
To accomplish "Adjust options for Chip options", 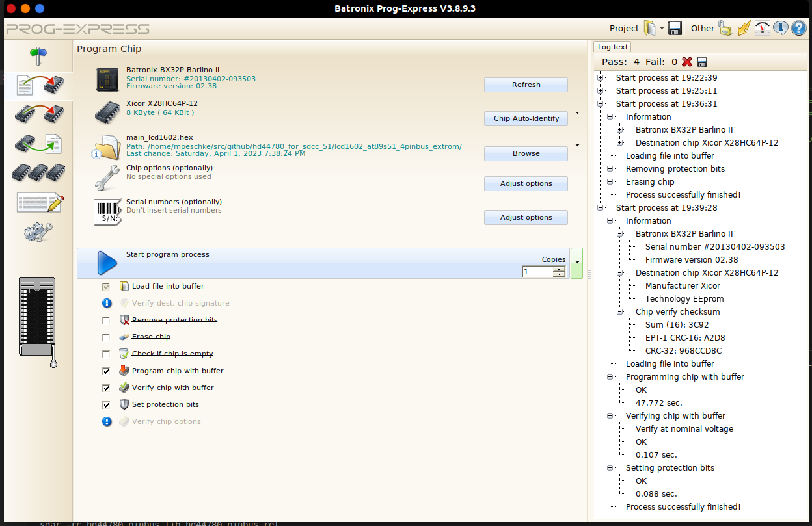I will 526,183.
